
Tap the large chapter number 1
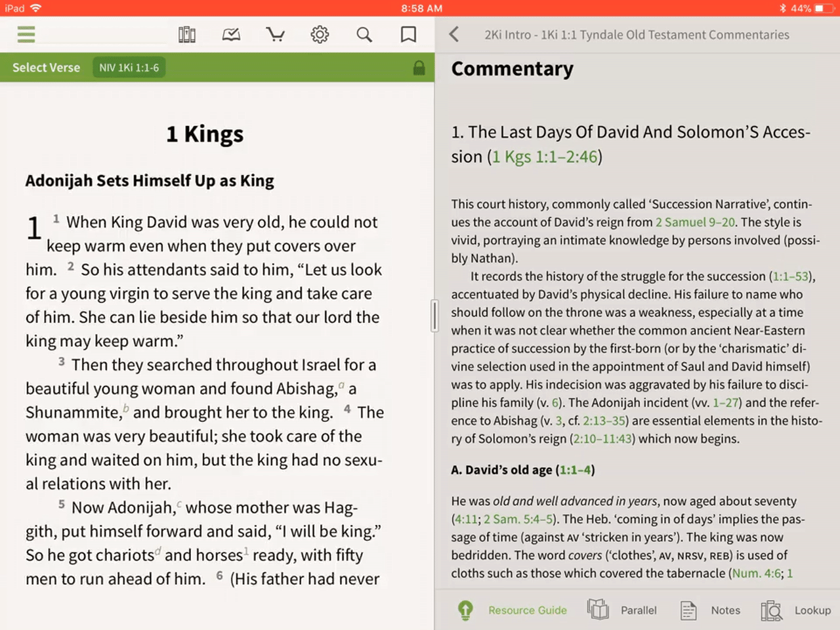(x=34, y=228)
